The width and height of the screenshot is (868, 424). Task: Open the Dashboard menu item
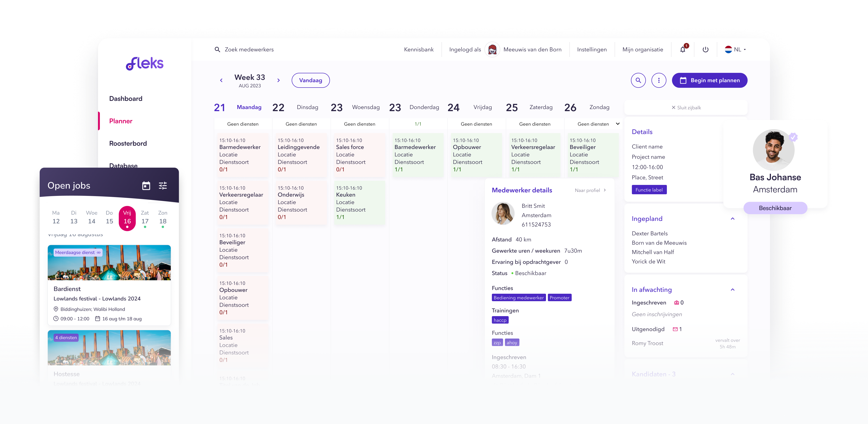tap(126, 99)
